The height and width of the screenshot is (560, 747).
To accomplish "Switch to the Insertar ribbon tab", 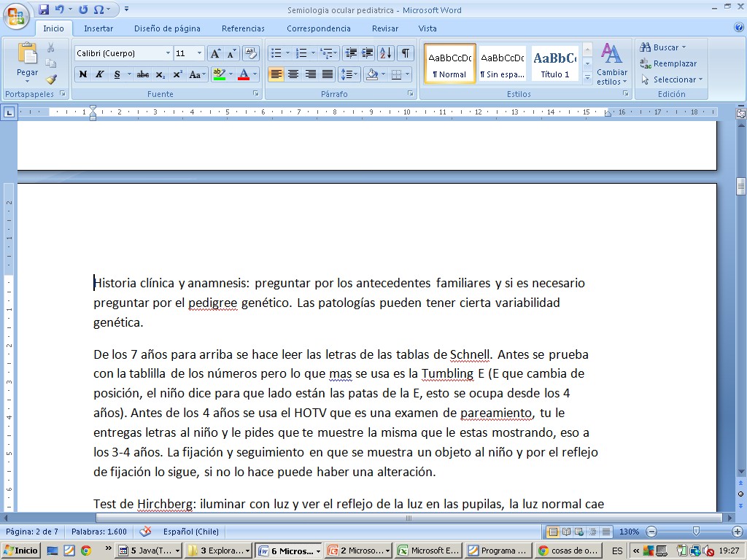I will (98, 28).
